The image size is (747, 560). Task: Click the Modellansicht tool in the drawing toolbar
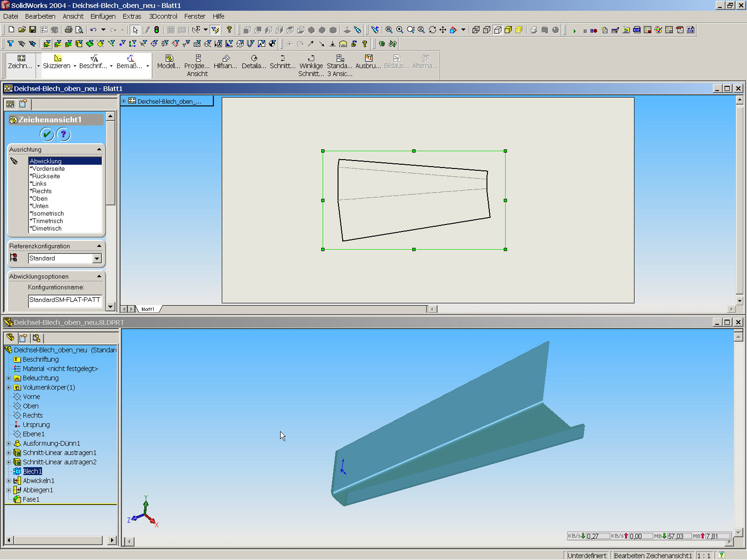[x=169, y=62]
